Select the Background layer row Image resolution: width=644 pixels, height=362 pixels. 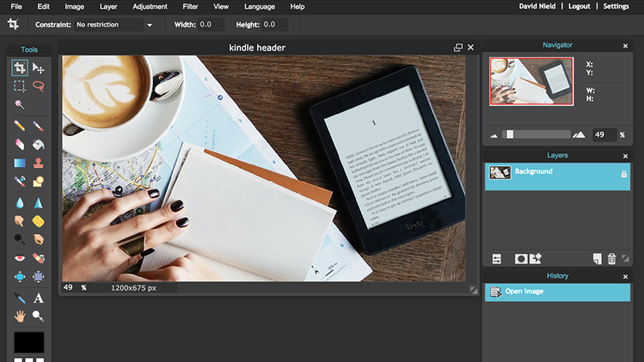557,176
